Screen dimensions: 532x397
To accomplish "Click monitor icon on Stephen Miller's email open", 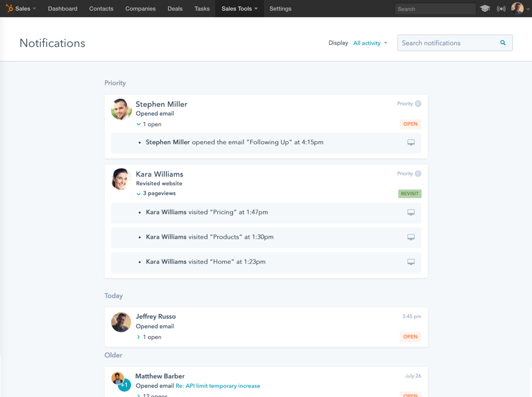I will pos(411,143).
